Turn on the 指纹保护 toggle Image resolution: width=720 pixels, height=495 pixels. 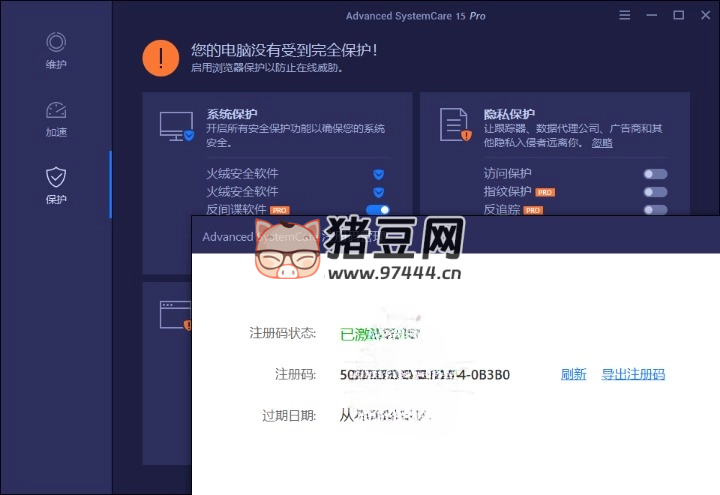pyautogui.click(x=655, y=191)
